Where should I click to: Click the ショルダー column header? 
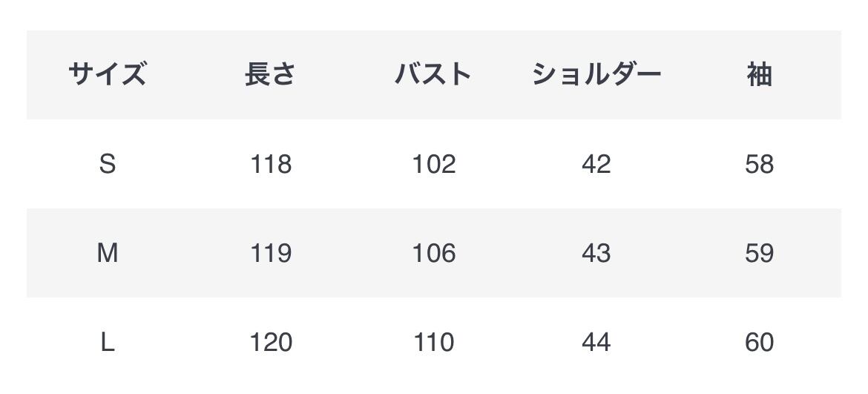tap(596, 75)
